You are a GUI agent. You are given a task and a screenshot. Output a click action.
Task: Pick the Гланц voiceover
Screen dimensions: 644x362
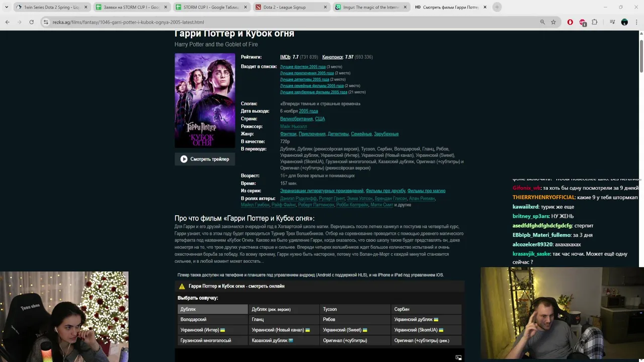[284, 320]
